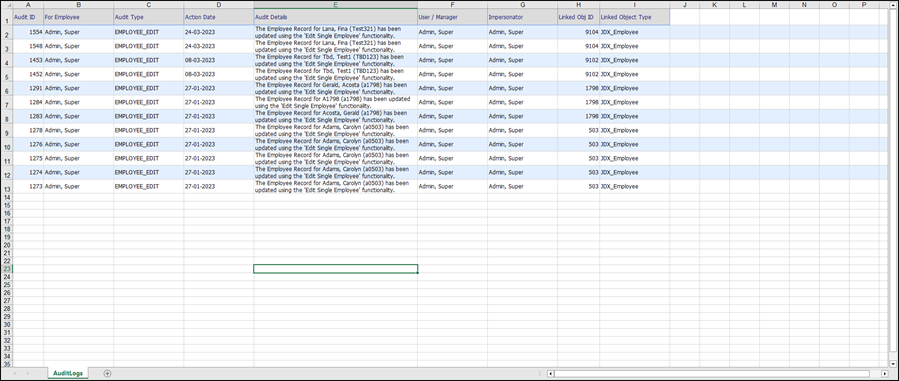Select column E header
Screen dimensions: 899x381
coord(335,5)
